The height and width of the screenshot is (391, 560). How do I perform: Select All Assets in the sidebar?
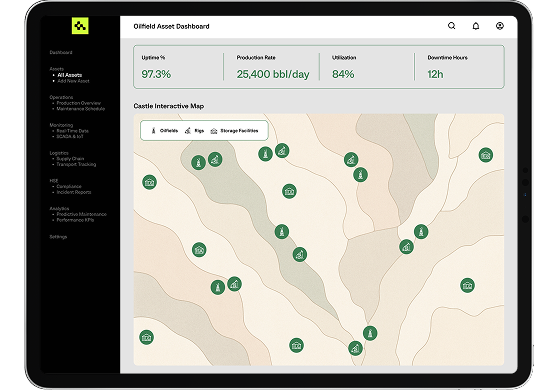tap(70, 75)
